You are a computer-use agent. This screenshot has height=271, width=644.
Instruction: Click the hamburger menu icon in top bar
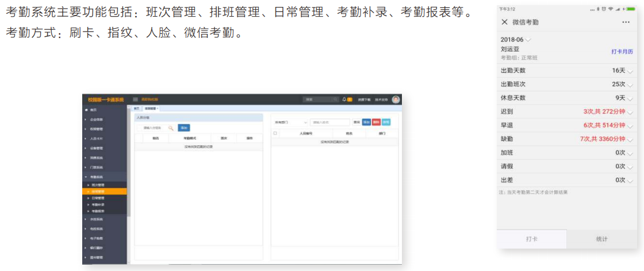click(x=136, y=99)
